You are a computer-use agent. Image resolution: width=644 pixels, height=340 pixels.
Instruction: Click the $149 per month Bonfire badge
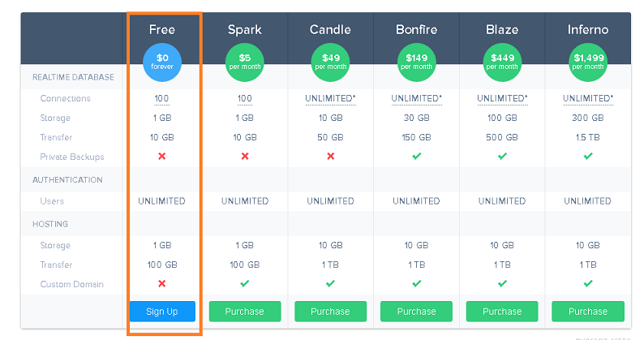tap(416, 62)
